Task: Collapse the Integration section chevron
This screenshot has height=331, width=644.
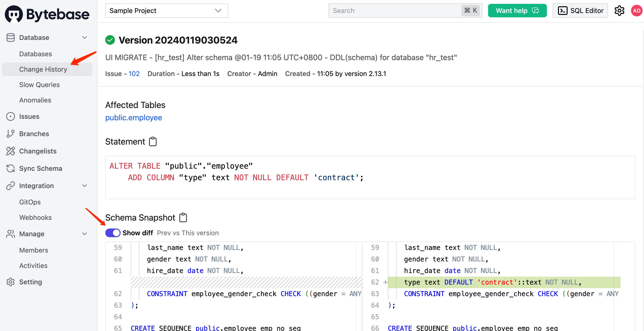Action: point(85,186)
